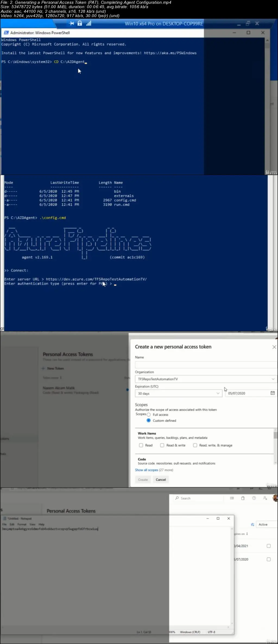Click the 'config.cmd' file name in the listing
Screen dimensions: 278x644
(125, 200)
